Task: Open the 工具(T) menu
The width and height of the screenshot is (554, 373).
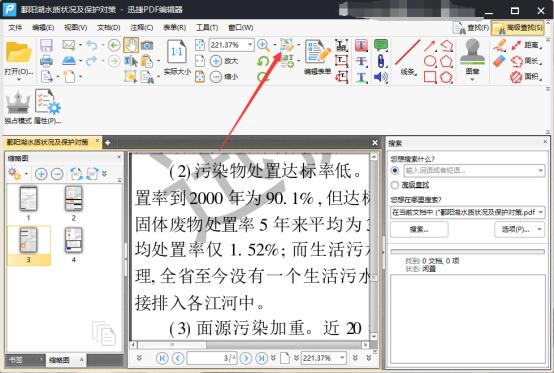Action: tap(207, 28)
